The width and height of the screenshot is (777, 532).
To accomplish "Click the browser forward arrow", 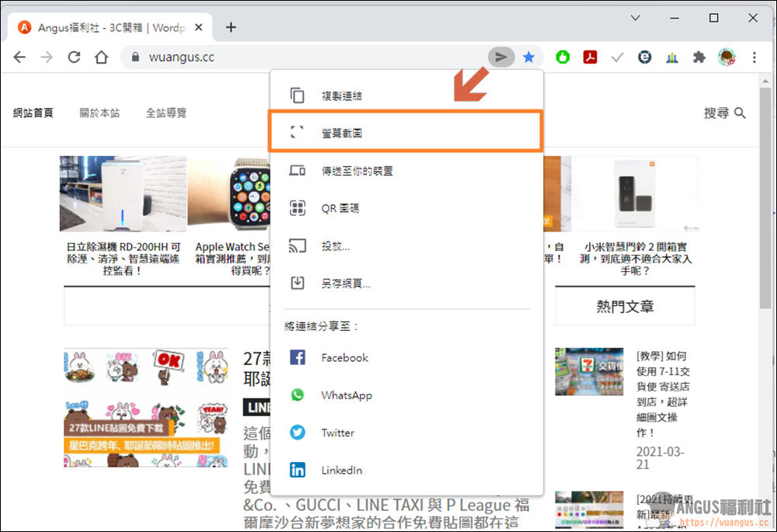I will click(47, 57).
